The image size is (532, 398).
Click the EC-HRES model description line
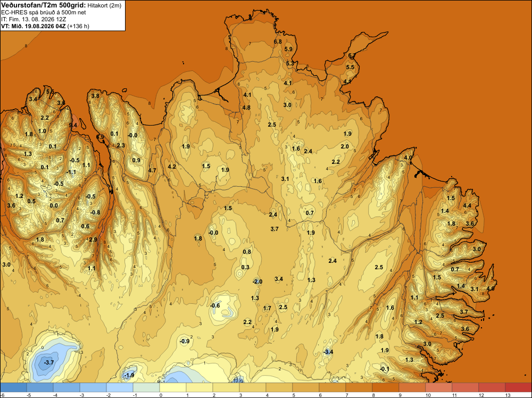click(x=44, y=13)
